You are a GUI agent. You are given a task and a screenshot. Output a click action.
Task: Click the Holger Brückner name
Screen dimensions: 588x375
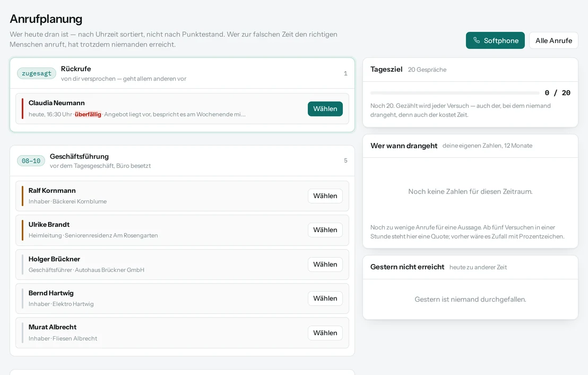pyautogui.click(x=54, y=259)
